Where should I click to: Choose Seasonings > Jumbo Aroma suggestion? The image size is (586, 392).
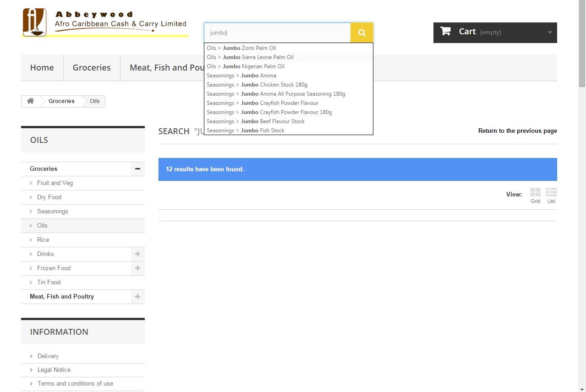(x=289, y=76)
